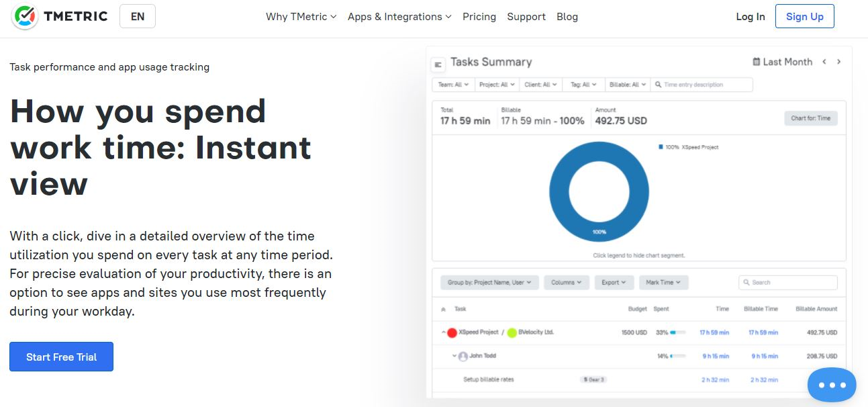The width and height of the screenshot is (868, 407).
Task: Click the Time entry description field
Action: pos(702,85)
